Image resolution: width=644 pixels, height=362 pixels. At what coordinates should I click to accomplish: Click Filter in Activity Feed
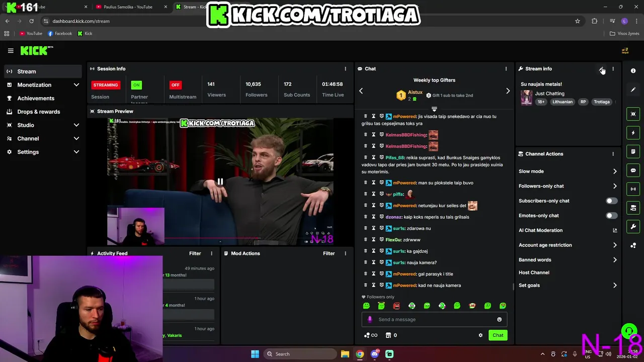point(195,253)
